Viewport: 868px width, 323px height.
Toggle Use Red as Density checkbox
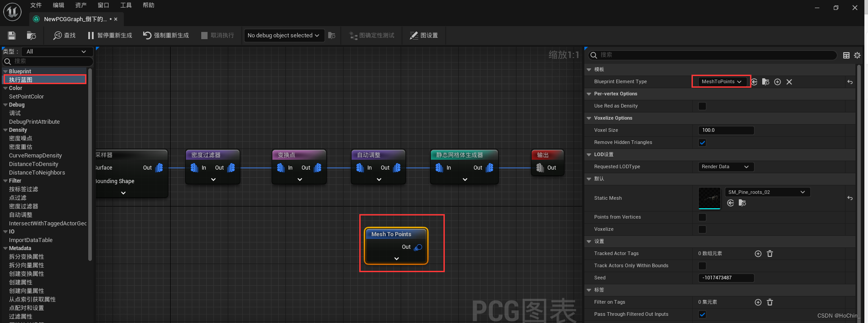[x=702, y=106]
